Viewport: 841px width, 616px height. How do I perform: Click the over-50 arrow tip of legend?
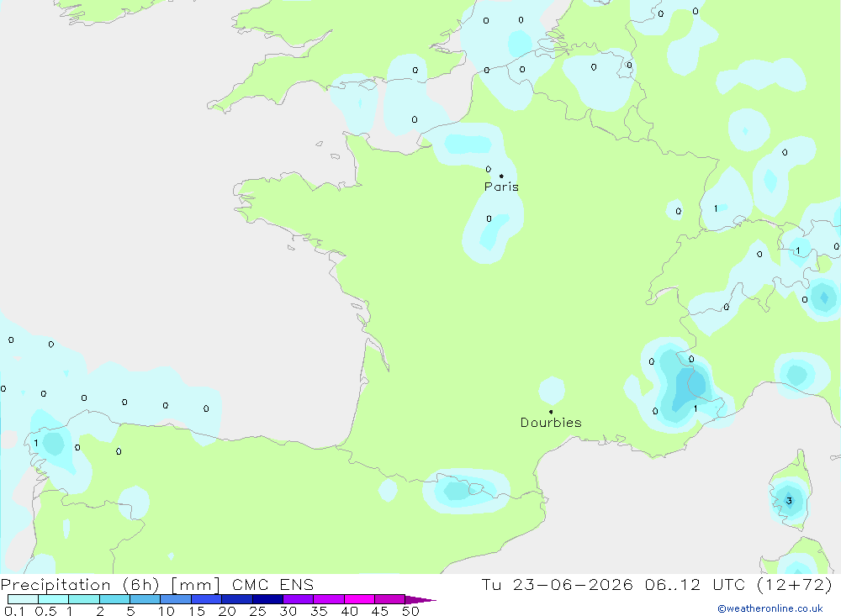420,600
